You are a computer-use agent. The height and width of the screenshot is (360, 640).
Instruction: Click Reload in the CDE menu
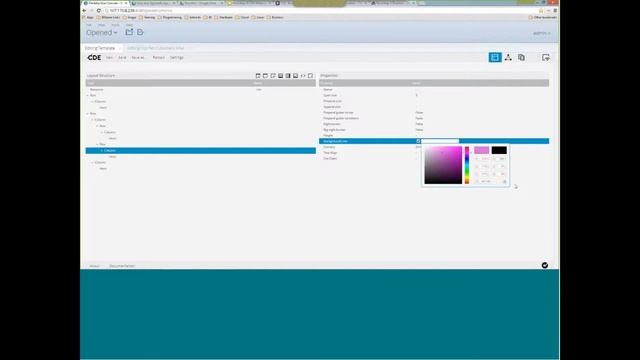click(x=158, y=58)
